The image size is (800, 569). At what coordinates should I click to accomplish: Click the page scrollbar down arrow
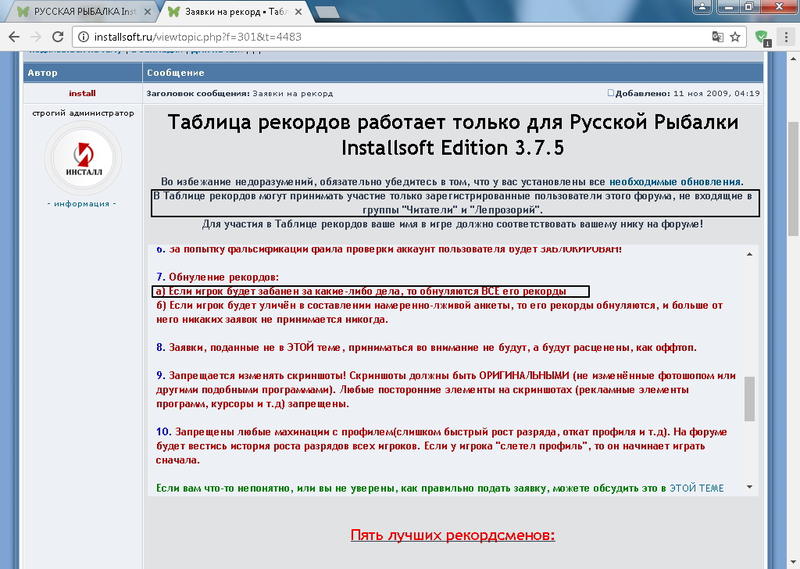tap(792, 563)
